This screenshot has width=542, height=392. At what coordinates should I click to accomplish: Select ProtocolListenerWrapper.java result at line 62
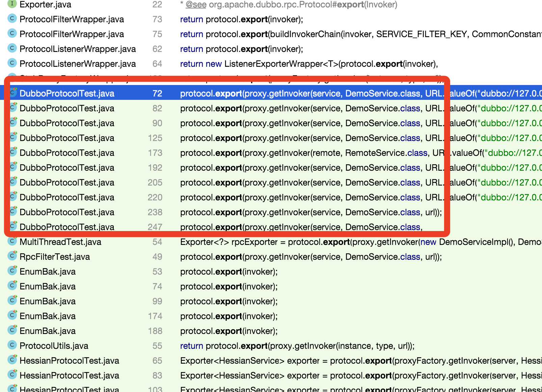click(271, 49)
